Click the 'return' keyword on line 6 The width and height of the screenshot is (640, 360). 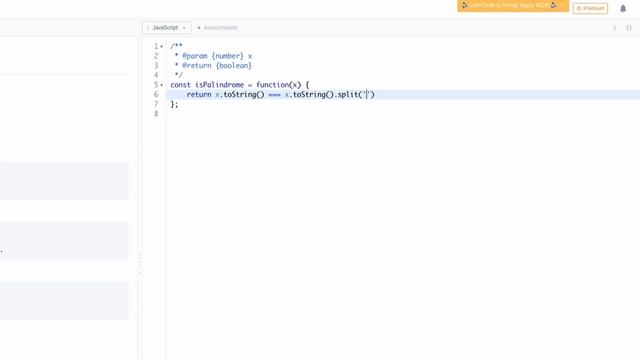click(x=199, y=95)
